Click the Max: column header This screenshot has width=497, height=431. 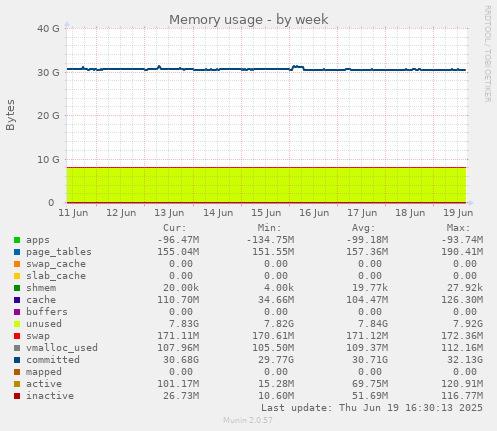(459, 228)
